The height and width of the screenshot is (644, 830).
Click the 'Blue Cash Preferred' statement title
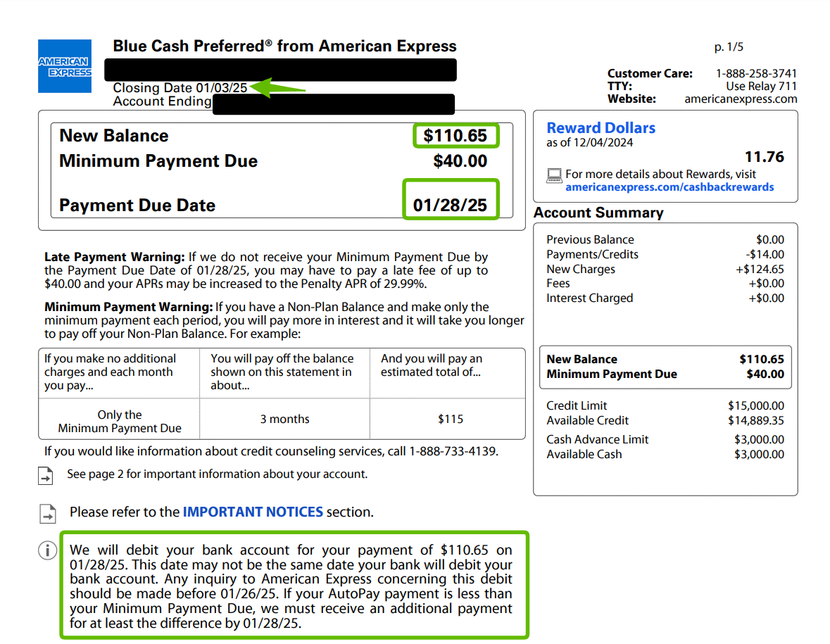click(x=285, y=46)
